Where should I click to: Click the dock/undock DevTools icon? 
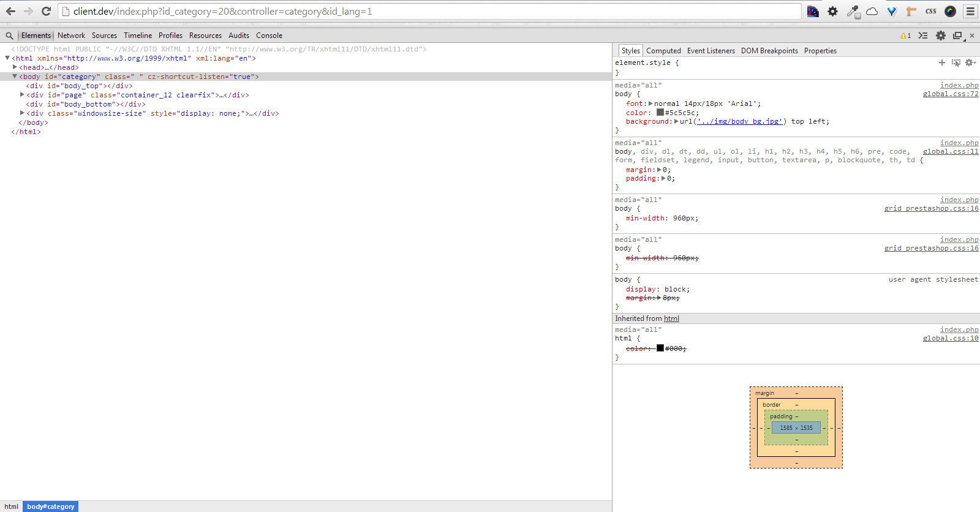click(x=958, y=36)
